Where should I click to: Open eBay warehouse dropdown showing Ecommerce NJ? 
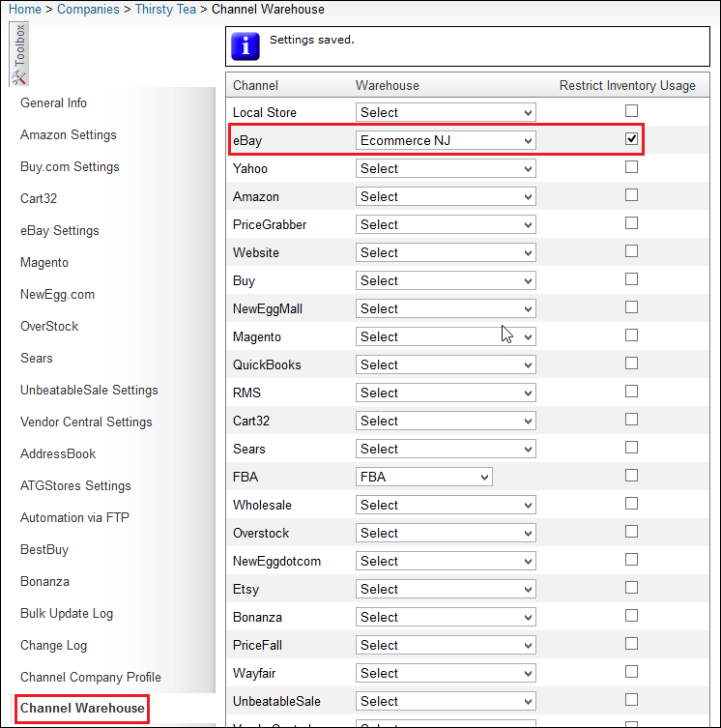tap(446, 140)
